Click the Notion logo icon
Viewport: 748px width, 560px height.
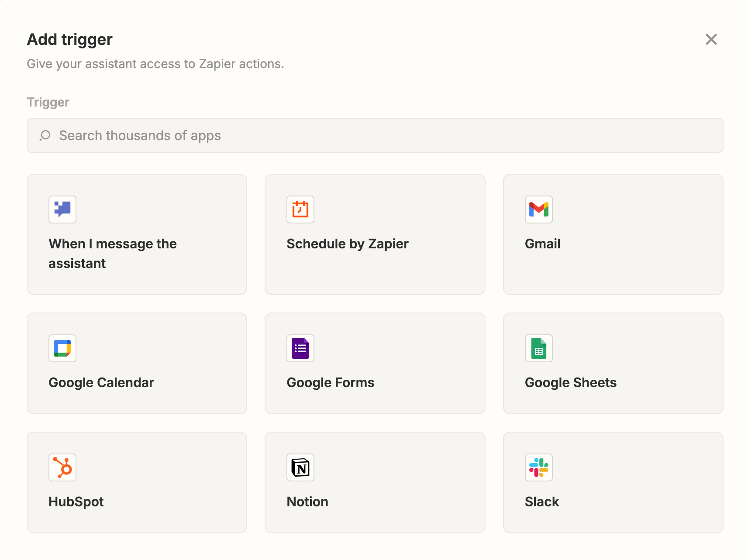tap(300, 467)
